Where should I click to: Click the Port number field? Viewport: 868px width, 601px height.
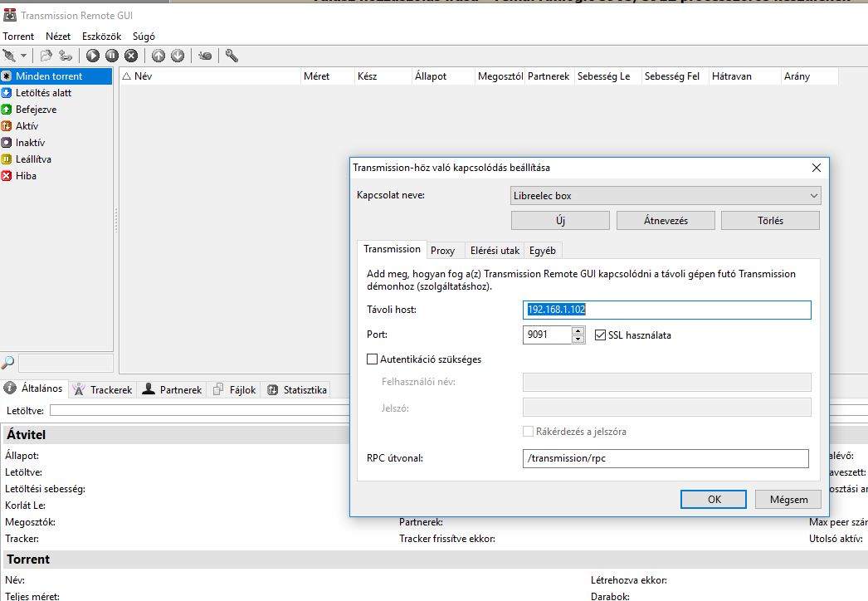(x=547, y=335)
